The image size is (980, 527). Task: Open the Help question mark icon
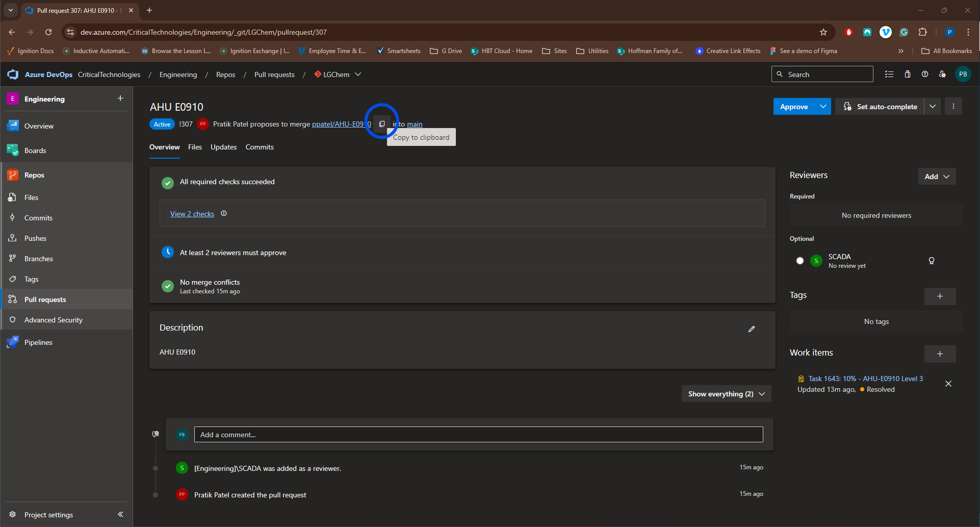pyautogui.click(x=924, y=74)
